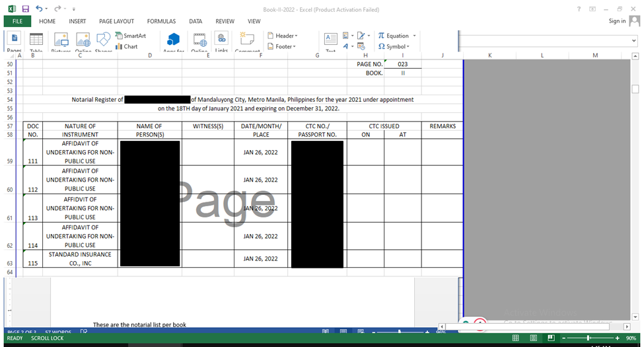The image size is (644, 347).
Task: Click vertical scrollbar up arrow
Action: [635, 56]
